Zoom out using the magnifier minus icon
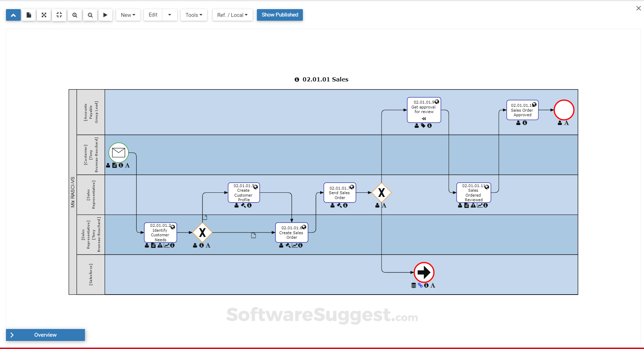The image size is (644, 349). (90, 15)
